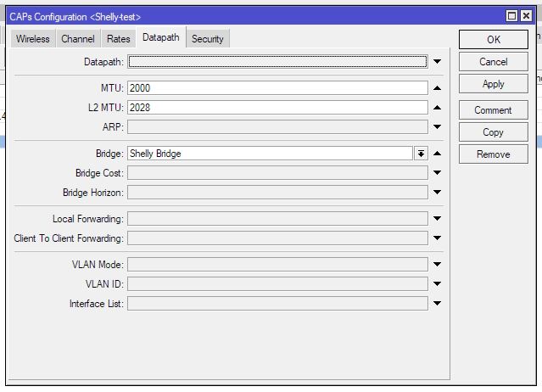
Task: Collapse the L2 MTU field arrow
Action: click(x=437, y=108)
